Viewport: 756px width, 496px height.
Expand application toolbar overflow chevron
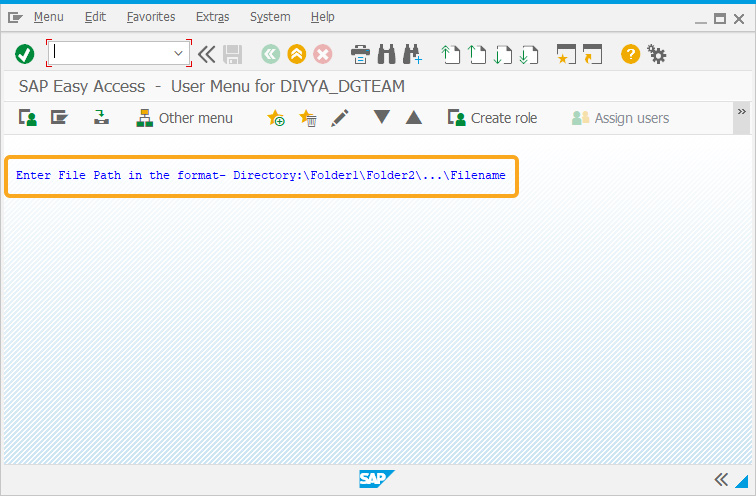[x=742, y=112]
